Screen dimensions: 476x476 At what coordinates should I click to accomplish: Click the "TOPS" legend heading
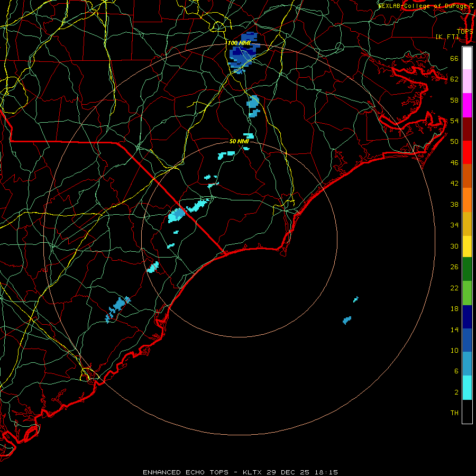click(465, 32)
